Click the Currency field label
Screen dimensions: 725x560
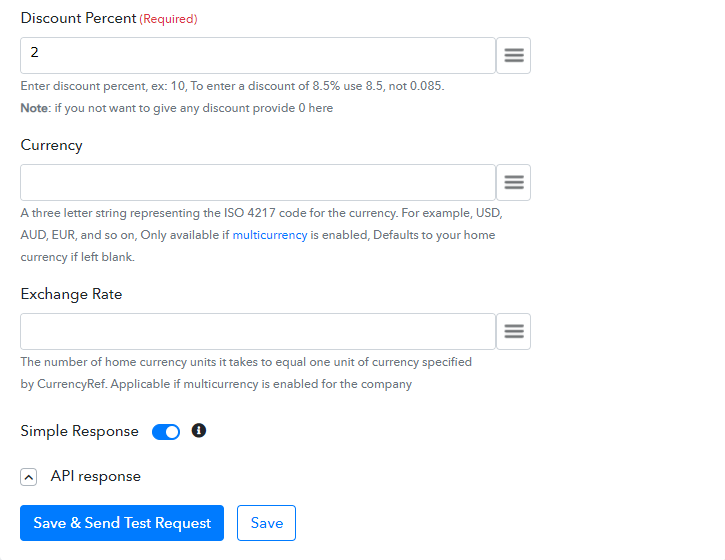[x=51, y=145]
